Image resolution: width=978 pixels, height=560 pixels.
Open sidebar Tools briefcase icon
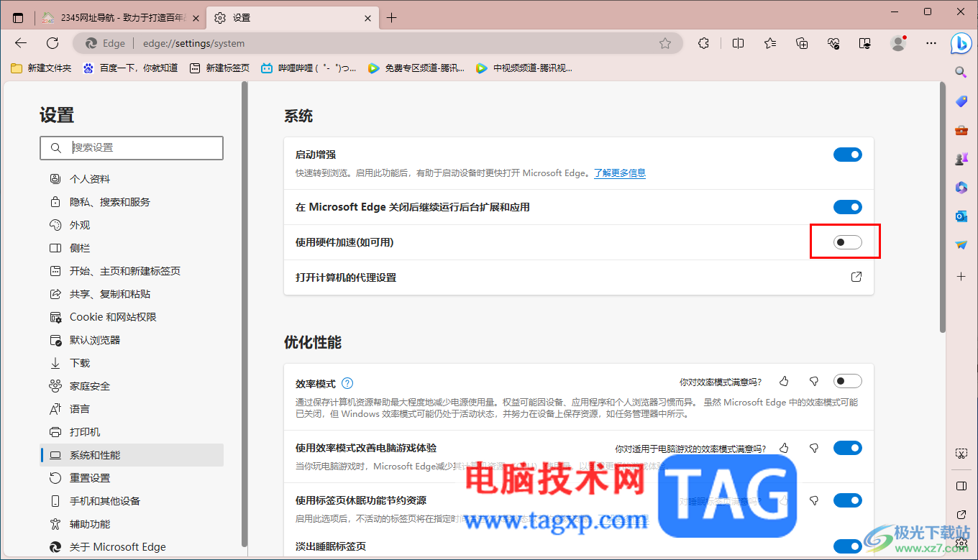[x=961, y=130]
